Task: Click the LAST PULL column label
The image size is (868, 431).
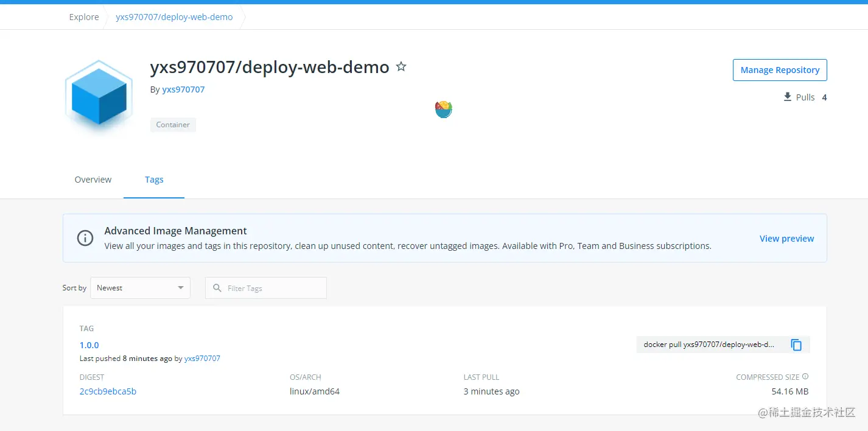Action: click(481, 377)
